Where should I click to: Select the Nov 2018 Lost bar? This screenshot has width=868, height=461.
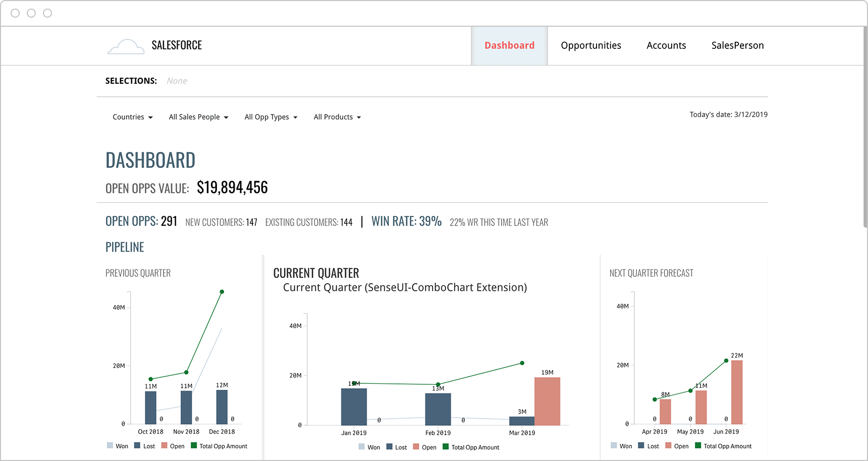click(186, 408)
